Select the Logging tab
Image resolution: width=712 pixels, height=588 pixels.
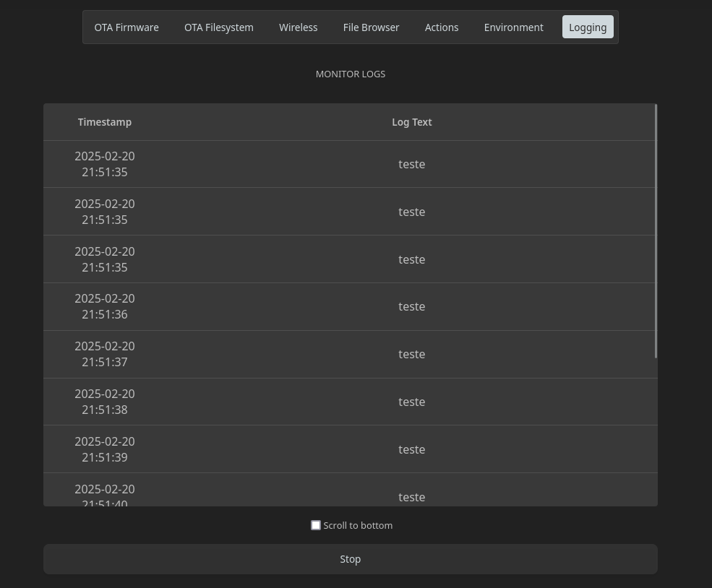pos(588,27)
